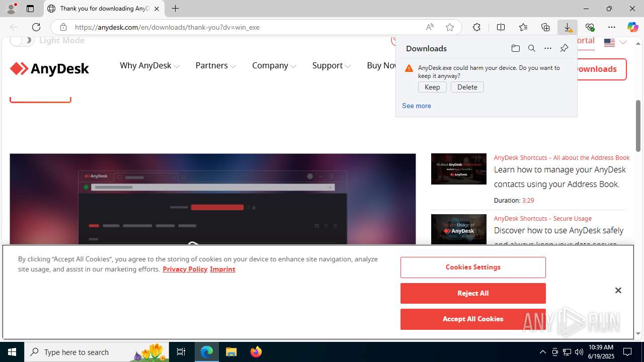Show hidden system tray icons
Image resolution: width=644 pixels, height=362 pixels.
tap(542, 352)
